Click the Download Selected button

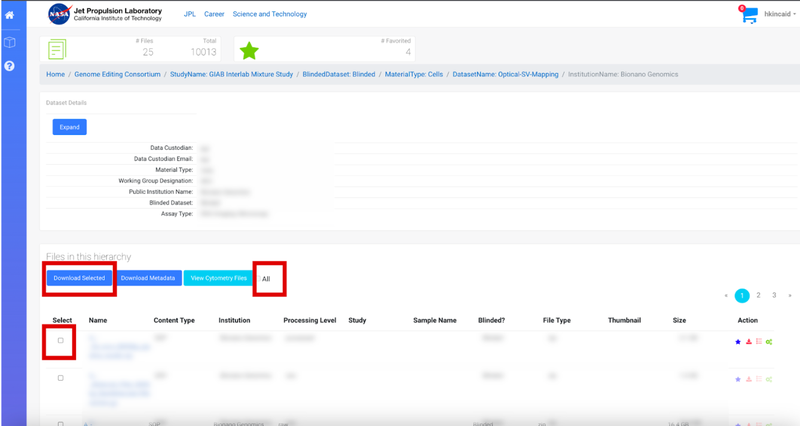[79, 278]
